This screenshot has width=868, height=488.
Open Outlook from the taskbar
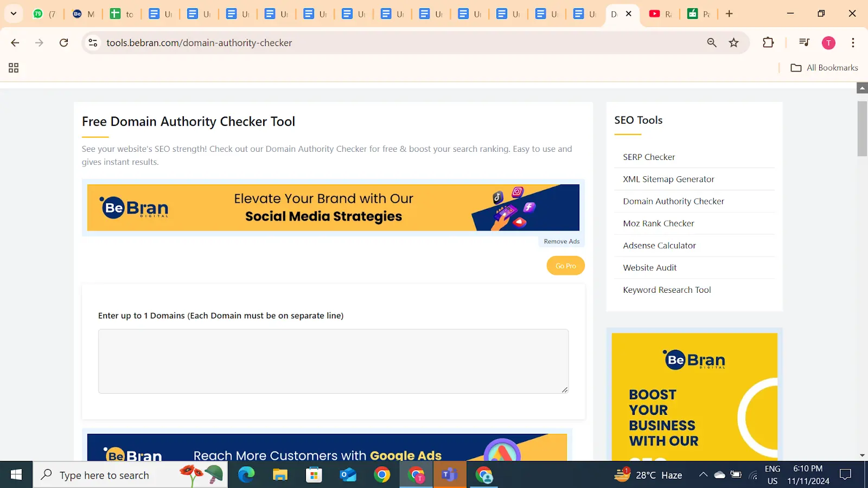click(348, 475)
